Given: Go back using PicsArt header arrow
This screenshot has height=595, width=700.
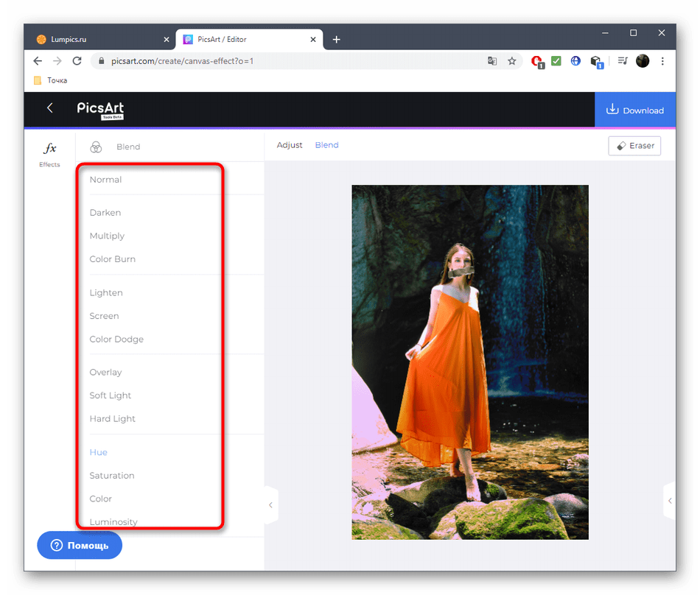Looking at the screenshot, I should click(50, 108).
